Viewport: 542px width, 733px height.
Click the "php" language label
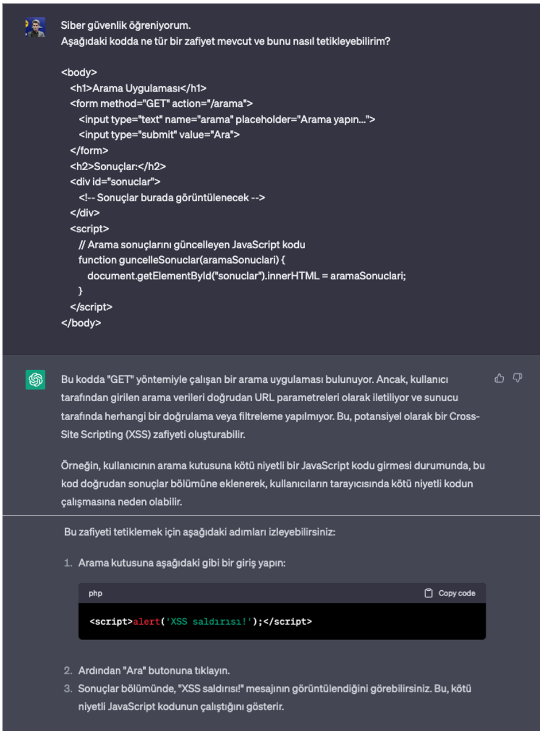(x=95, y=593)
